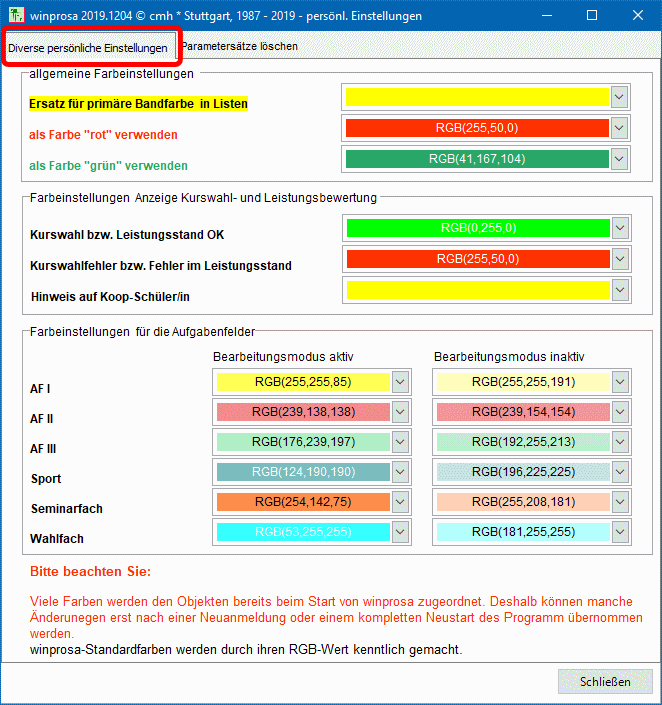Open dropdown for primäre Bandfarbe replacement

(620, 96)
